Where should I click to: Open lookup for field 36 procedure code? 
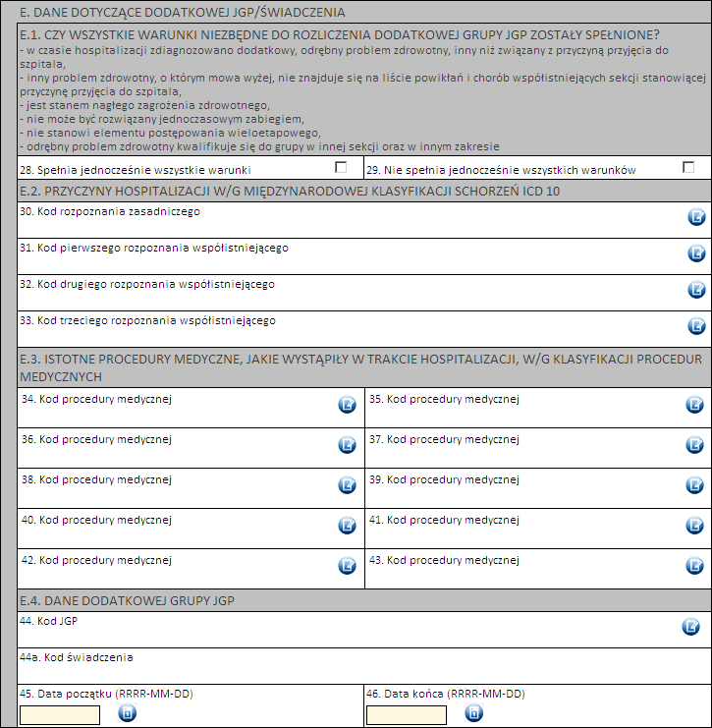[x=347, y=445]
